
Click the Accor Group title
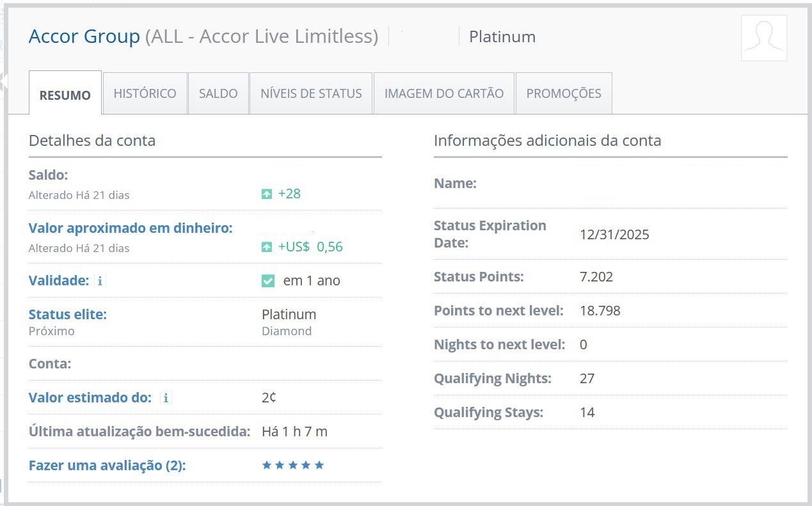pyautogui.click(x=84, y=36)
